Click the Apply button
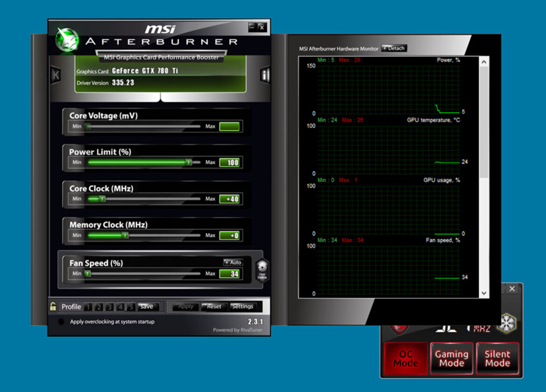Image resolution: width=546 pixels, height=392 pixels. 185,306
